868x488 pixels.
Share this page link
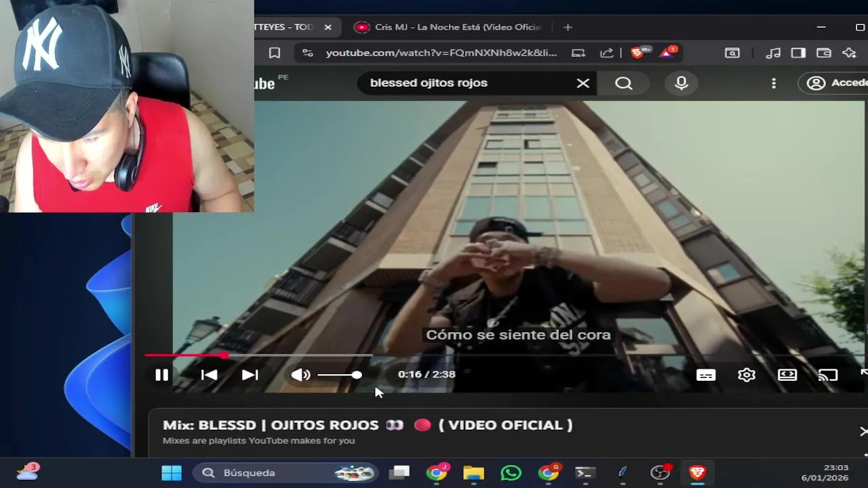(607, 53)
